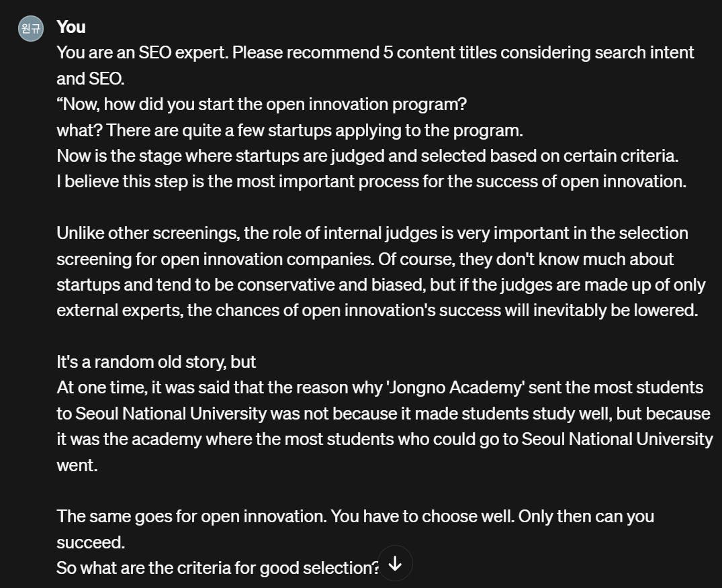
Task: Click the "You are an SEO expert" line
Action: (x=375, y=53)
